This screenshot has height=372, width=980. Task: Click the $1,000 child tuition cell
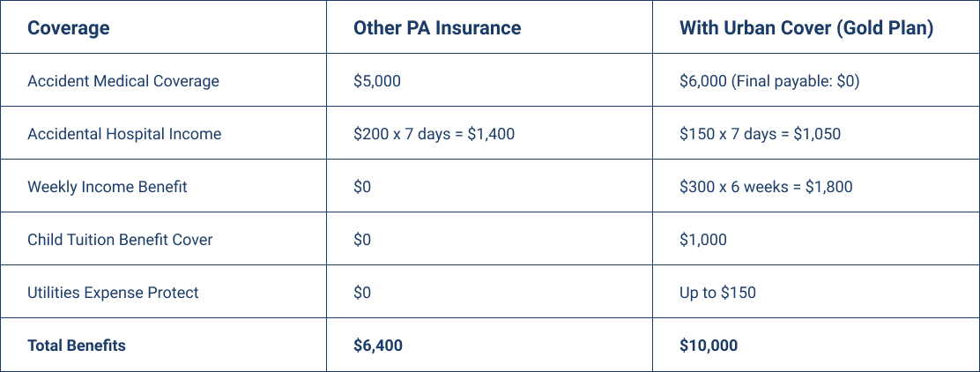tap(703, 240)
